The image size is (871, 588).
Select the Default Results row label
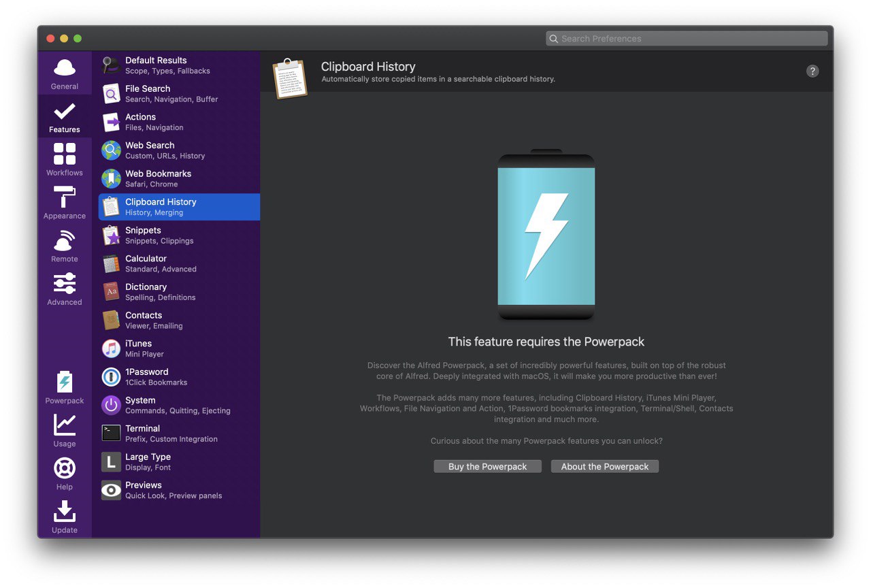click(x=156, y=61)
